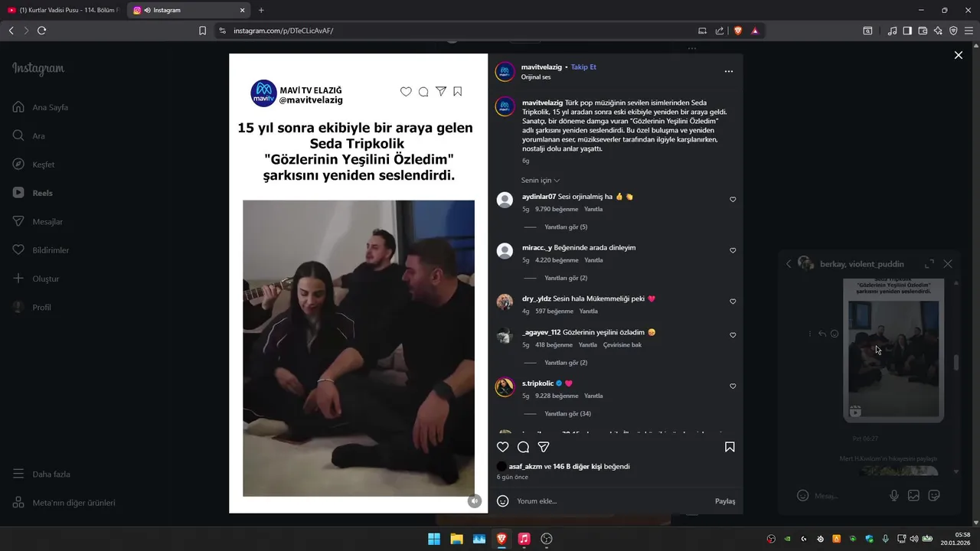Like _agayev_112's comment
The height and width of the screenshot is (551, 980).
click(x=733, y=335)
